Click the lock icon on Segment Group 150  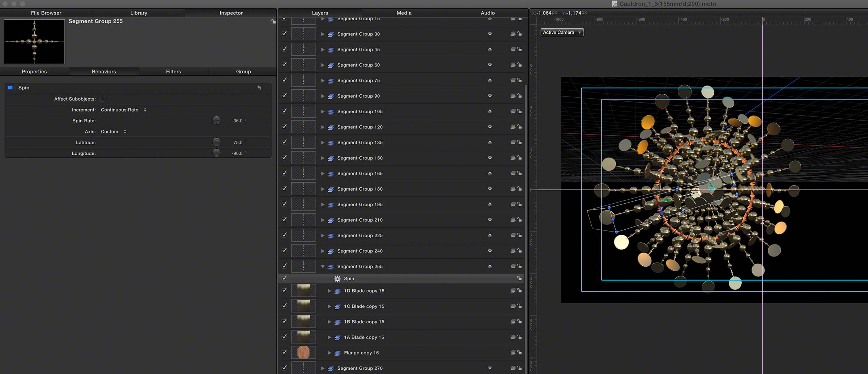coord(519,158)
